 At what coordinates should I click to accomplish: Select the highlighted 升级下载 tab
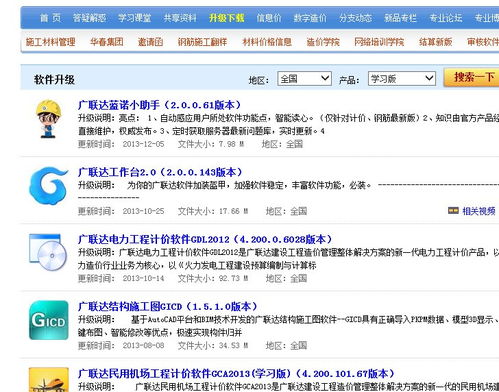click(x=227, y=18)
